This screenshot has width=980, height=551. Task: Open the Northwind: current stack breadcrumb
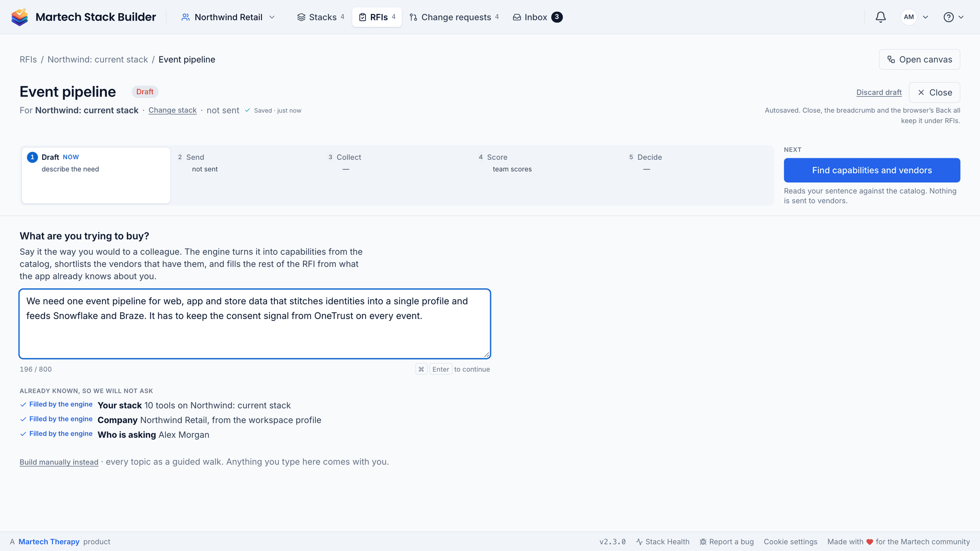tap(98, 59)
